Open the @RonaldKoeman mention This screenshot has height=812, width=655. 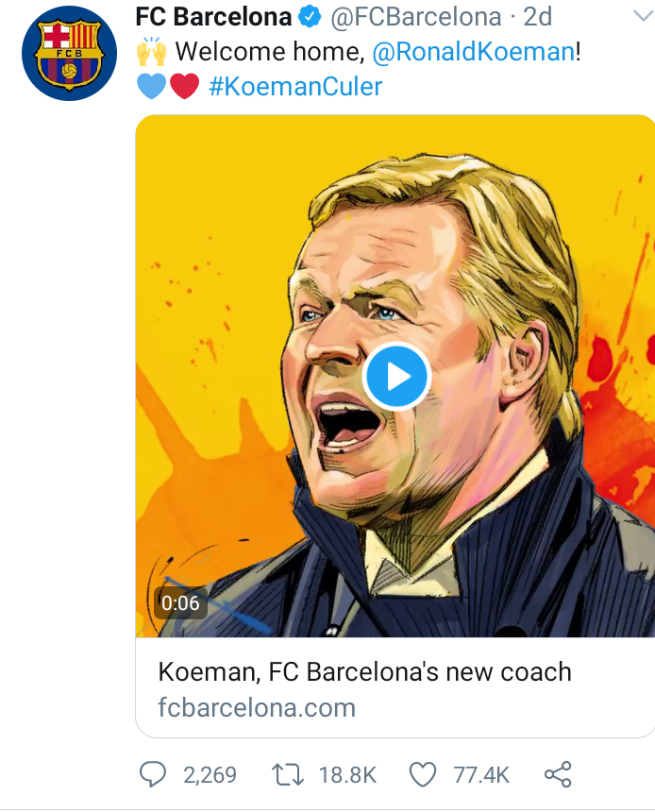pos(473,52)
